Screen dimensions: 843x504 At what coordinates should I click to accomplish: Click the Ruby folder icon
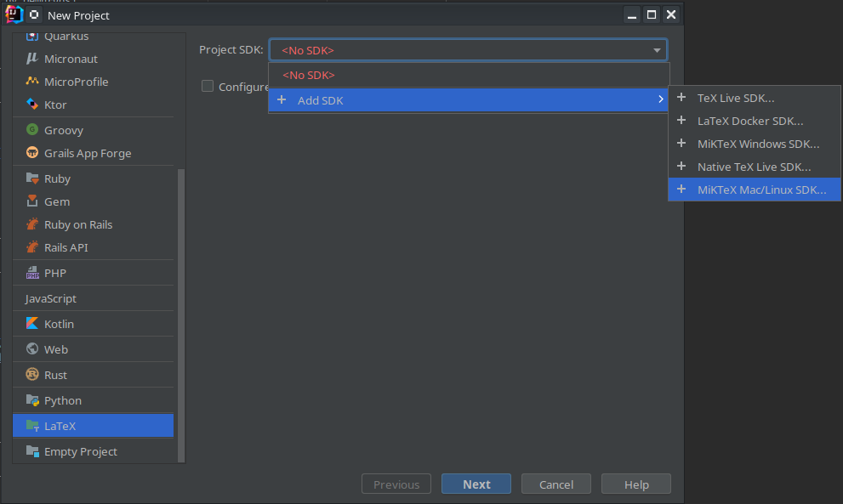click(32, 178)
